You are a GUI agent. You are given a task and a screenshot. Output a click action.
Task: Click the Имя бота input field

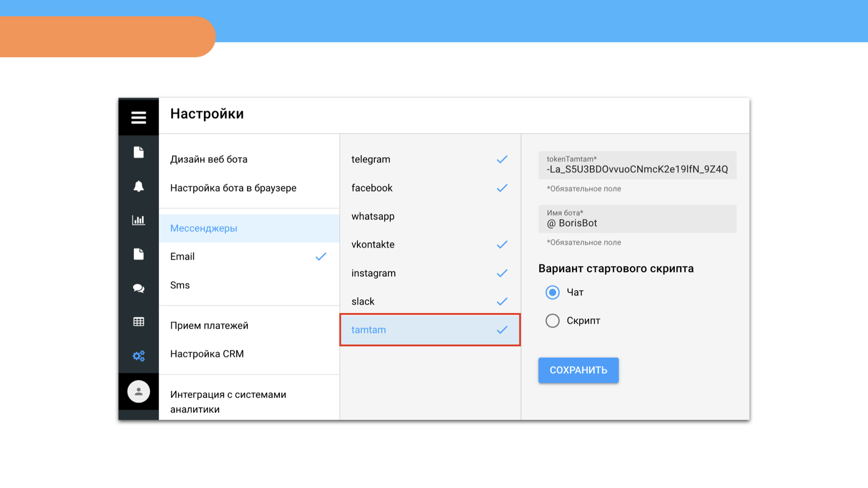637,219
